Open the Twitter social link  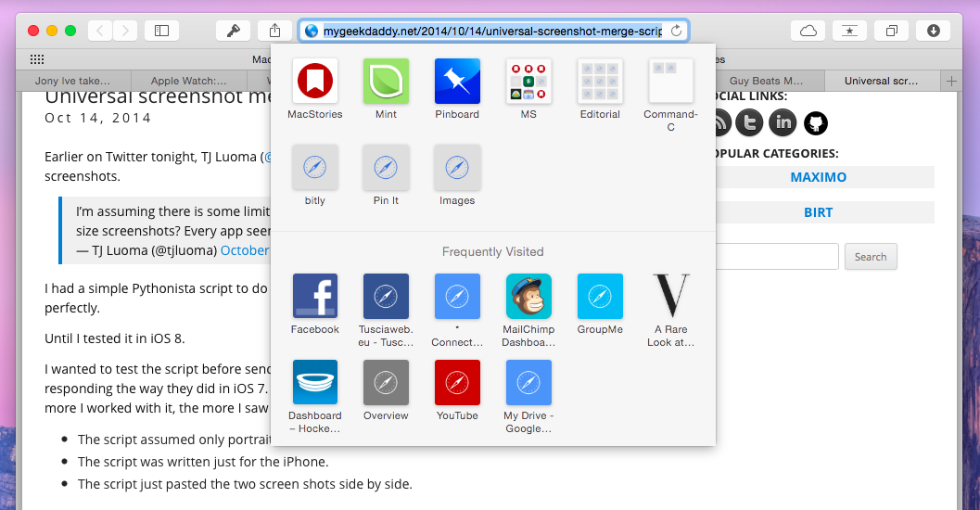coord(749,122)
